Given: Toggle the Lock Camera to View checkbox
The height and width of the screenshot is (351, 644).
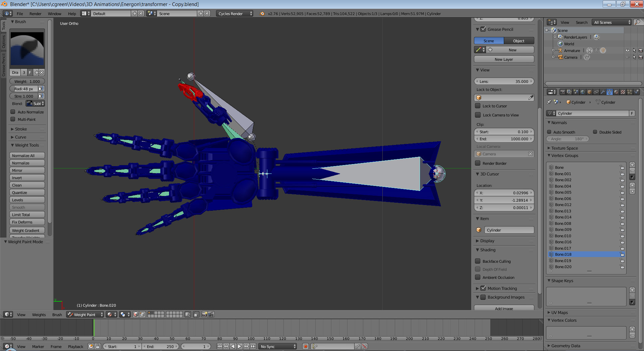Looking at the screenshot, I should click(478, 115).
